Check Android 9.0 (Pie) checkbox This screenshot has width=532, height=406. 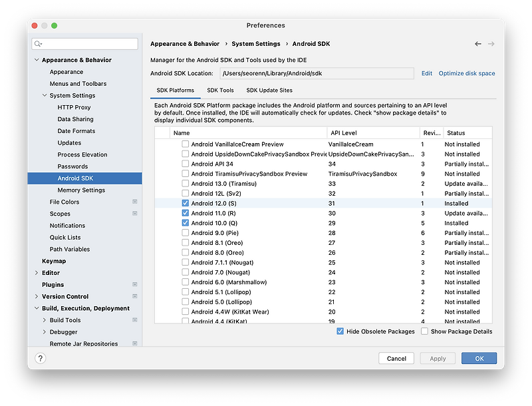186,232
